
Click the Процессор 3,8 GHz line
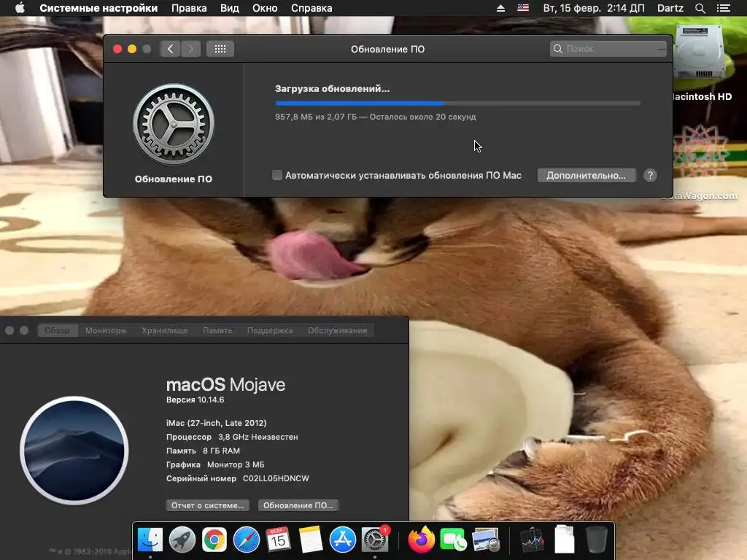(232, 437)
